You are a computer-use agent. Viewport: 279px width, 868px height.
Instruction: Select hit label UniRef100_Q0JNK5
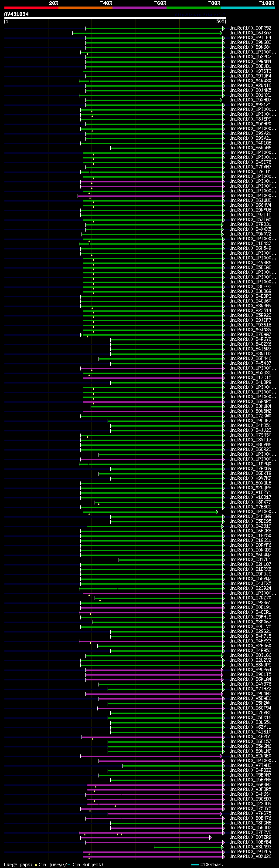250,91
